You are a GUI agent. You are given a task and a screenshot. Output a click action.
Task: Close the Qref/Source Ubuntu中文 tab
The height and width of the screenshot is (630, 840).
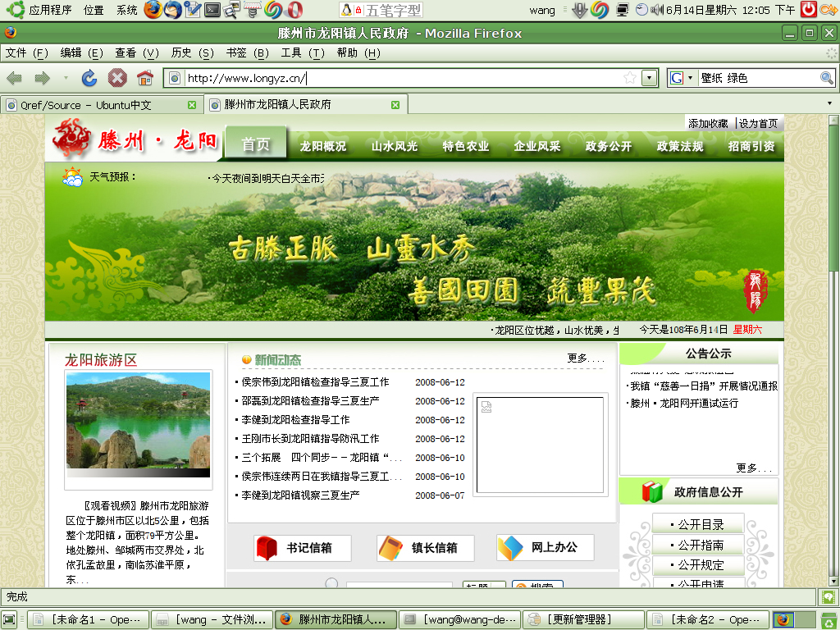192,105
